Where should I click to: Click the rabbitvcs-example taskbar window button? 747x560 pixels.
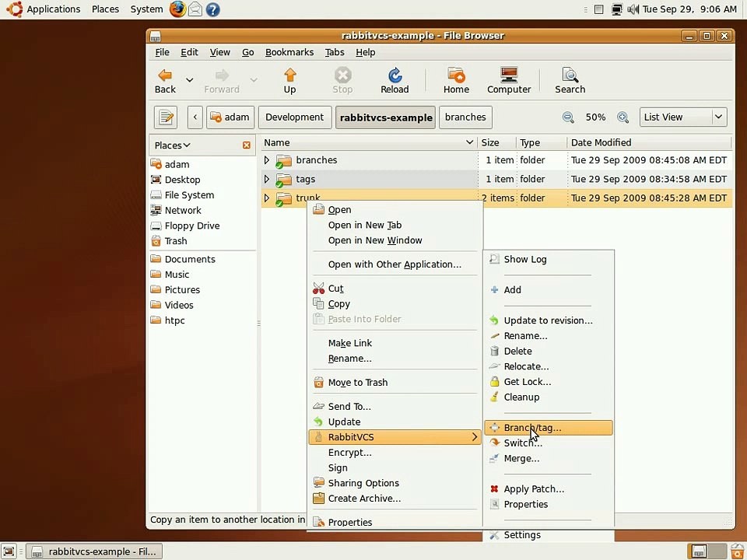94,551
